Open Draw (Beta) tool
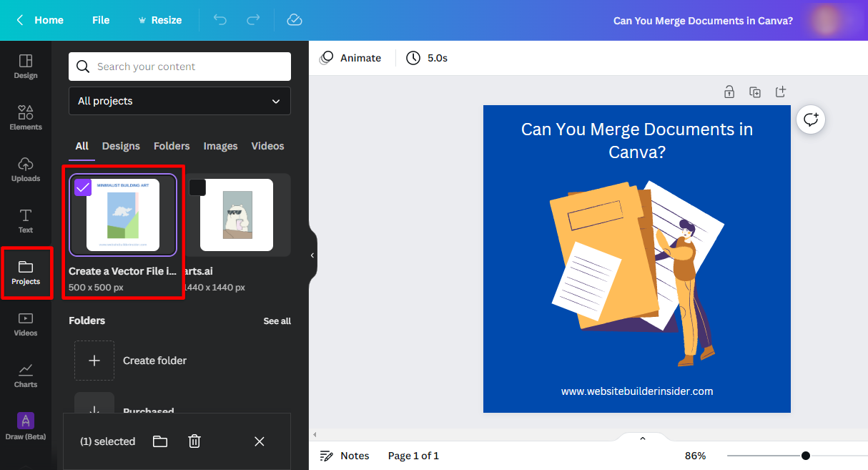 (26, 426)
